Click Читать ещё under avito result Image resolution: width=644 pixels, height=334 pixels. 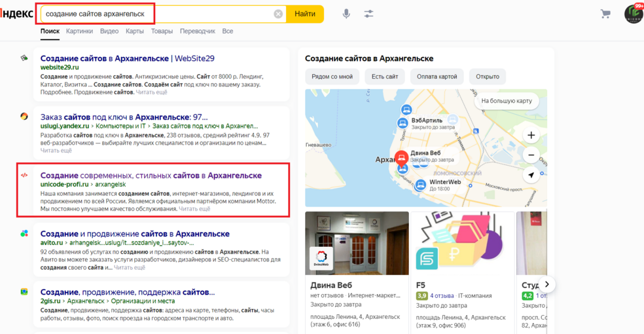point(130,267)
